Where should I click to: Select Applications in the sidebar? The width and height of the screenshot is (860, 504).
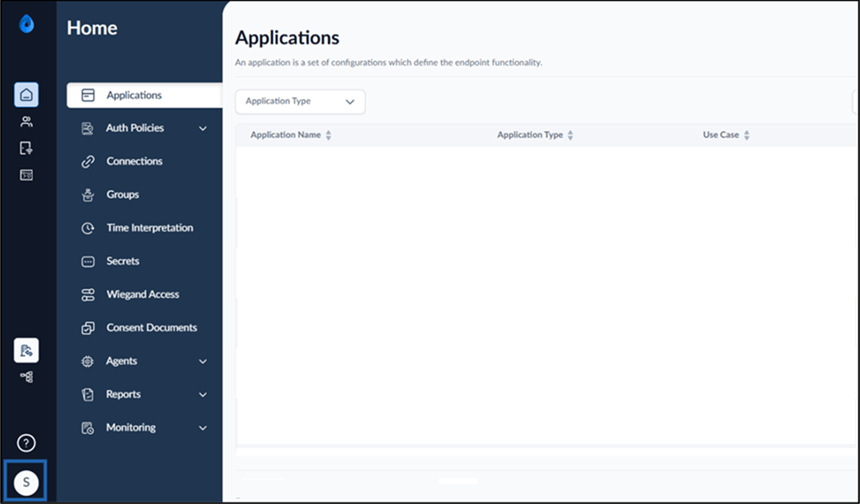[x=145, y=96]
